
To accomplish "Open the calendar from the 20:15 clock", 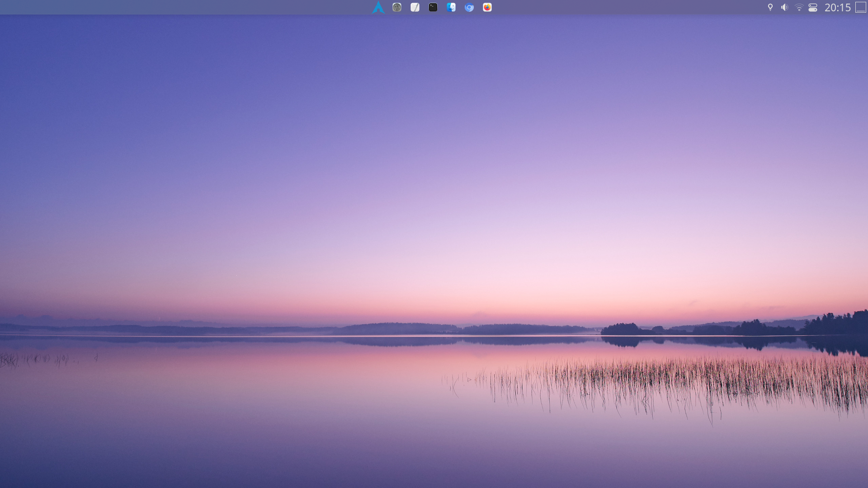I will [838, 7].
